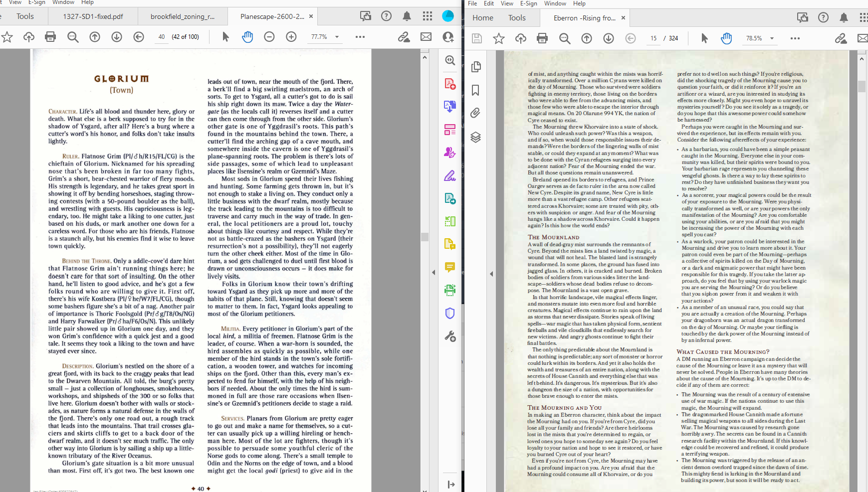Open the Comment tool in right tools pane

450,267
